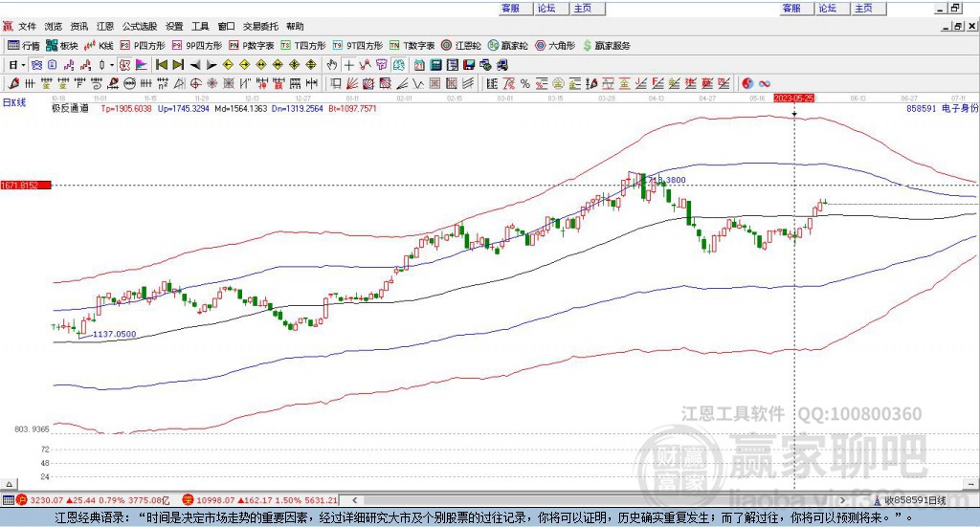Select the red fan lines drawing tool

click(352, 83)
